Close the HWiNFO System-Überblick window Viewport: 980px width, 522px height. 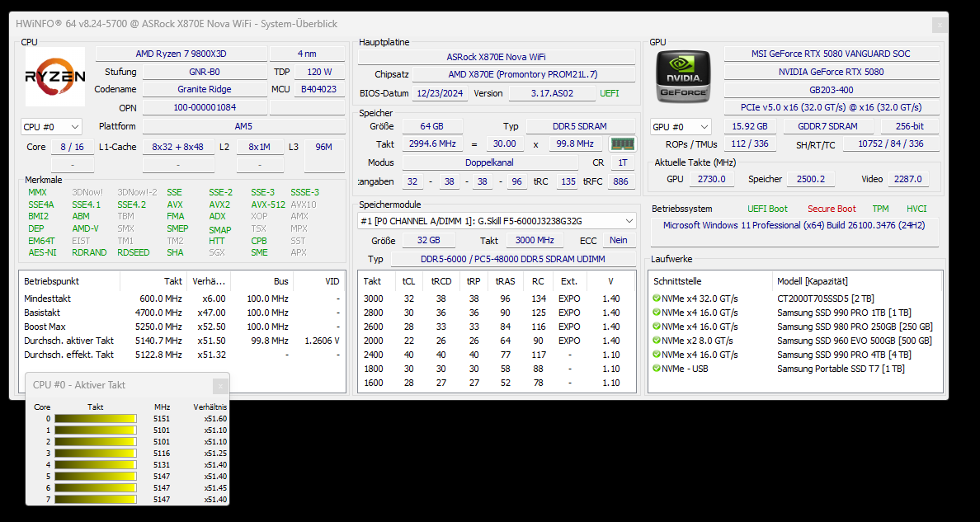pos(939,25)
